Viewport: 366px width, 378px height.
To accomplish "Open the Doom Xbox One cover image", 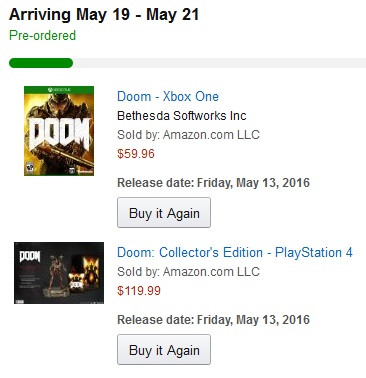I will 59,131.
